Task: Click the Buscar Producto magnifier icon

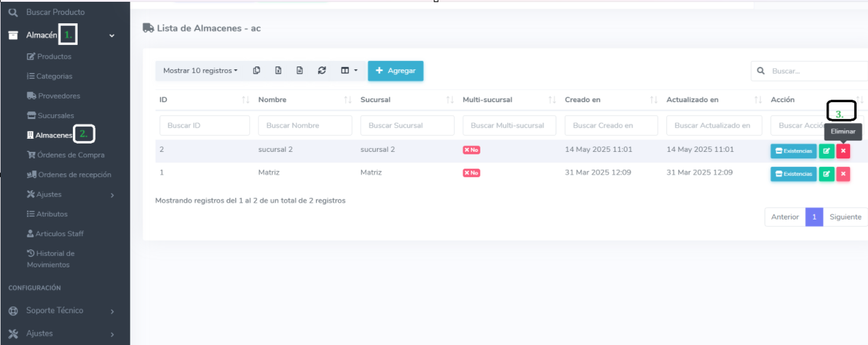Action: tap(13, 12)
